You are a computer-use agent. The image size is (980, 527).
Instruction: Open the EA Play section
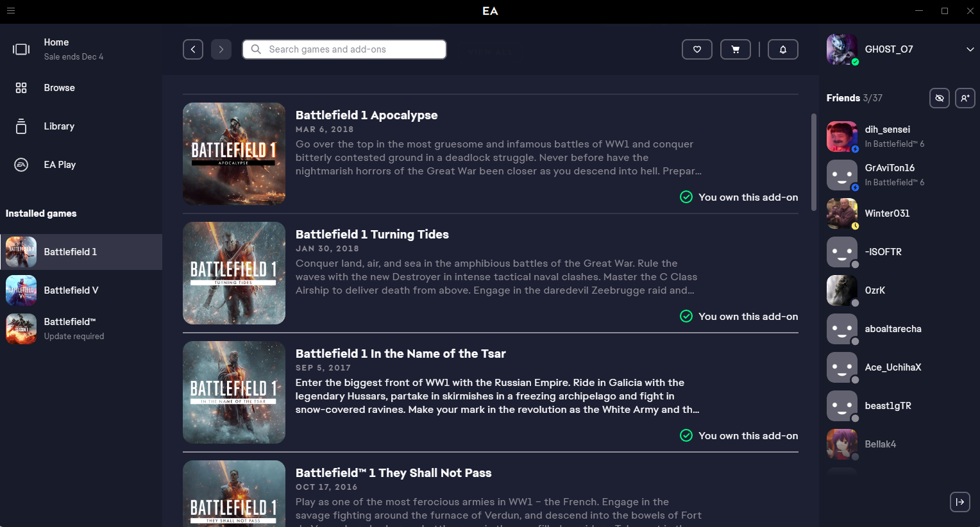coord(81,165)
